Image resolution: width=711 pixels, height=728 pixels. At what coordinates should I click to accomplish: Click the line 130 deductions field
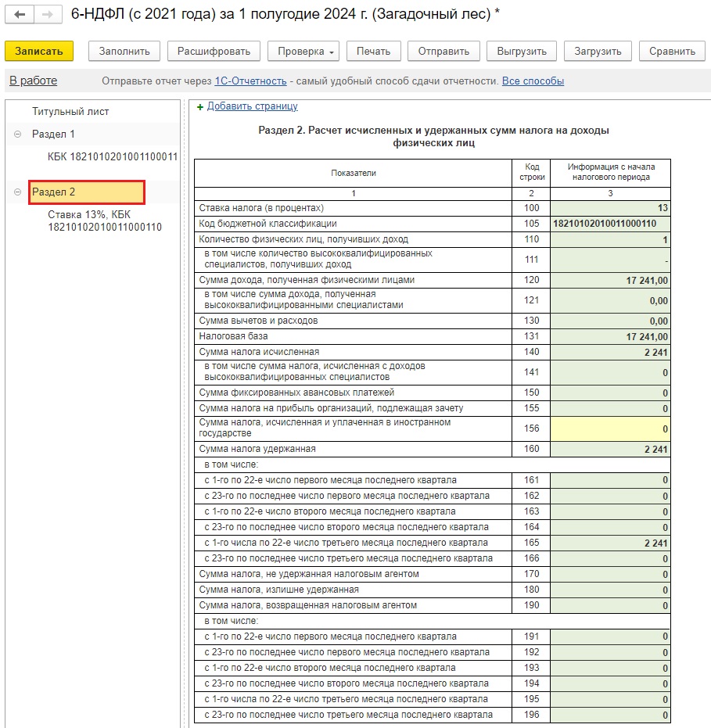(x=610, y=321)
